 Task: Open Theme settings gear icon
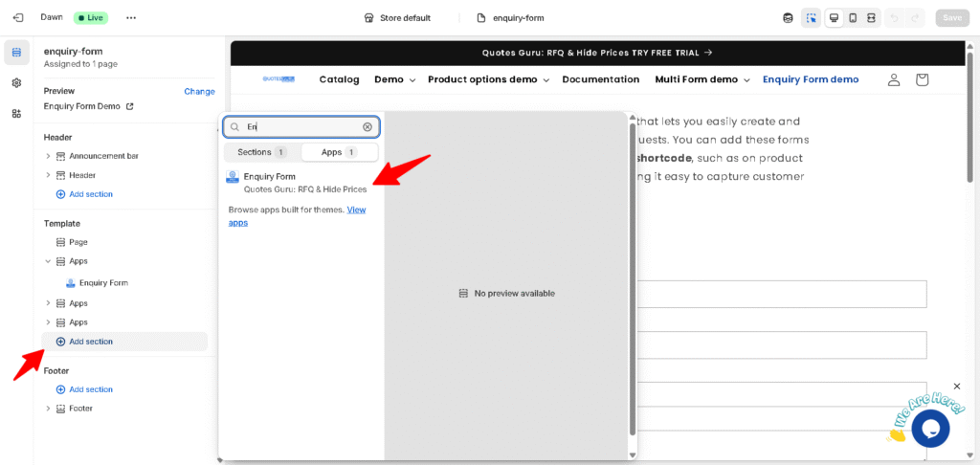[x=16, y=83]
